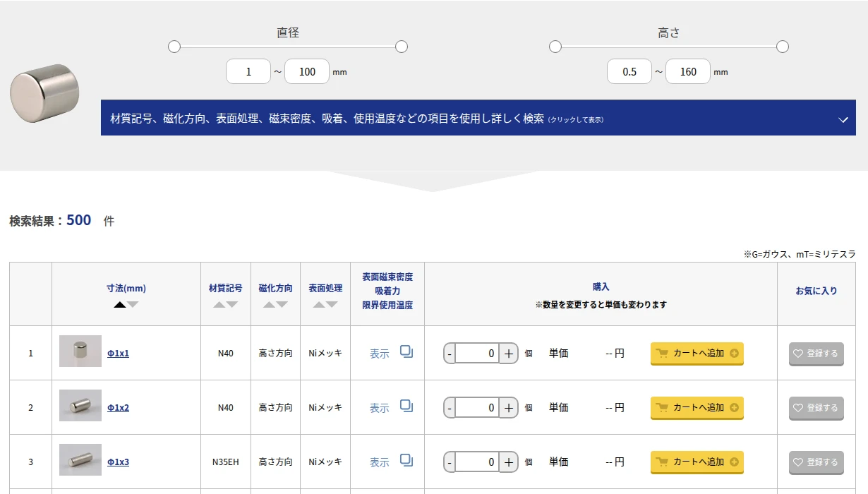This screenshot has width=868, height=494.
Task: Grab the 直径 slider maximum handle
Action: point(402,47)
